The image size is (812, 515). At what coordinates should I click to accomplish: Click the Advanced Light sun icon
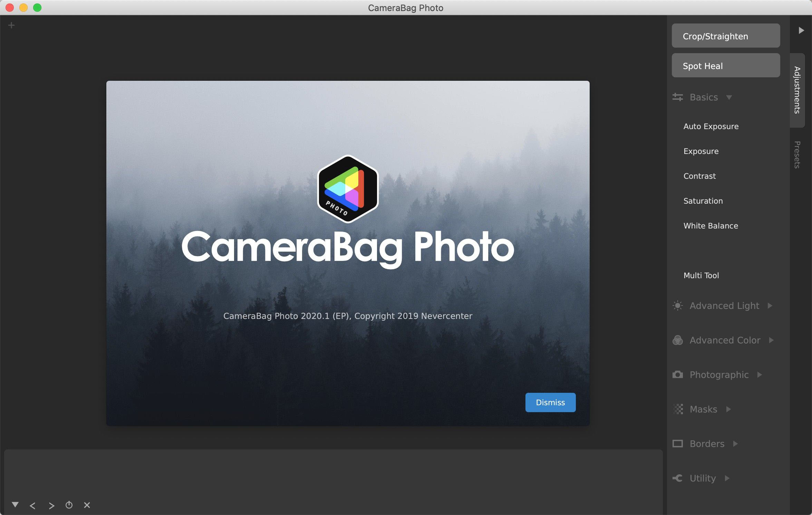[x=677, y=305]
